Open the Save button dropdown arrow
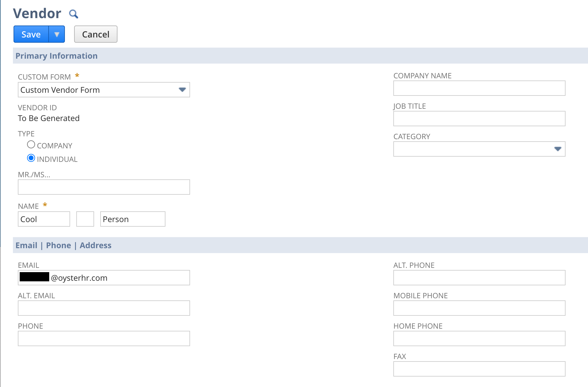588x387 pixels. [57, 34]
